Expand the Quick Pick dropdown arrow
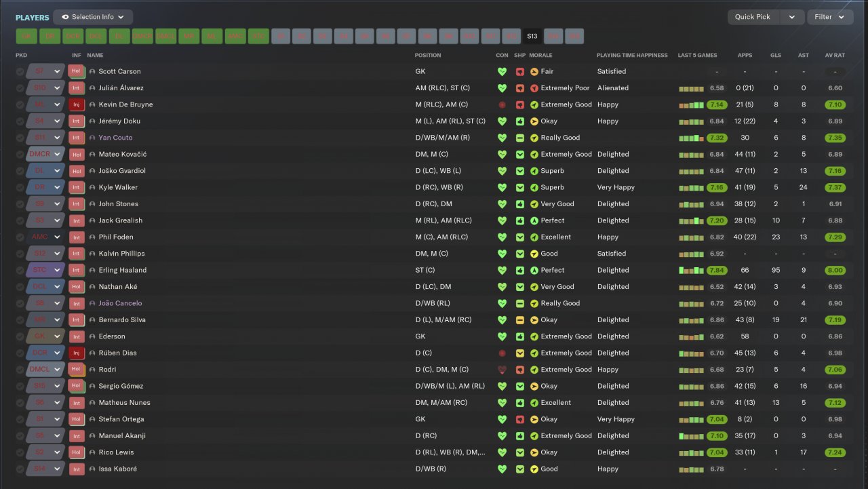 coord(792,17)
